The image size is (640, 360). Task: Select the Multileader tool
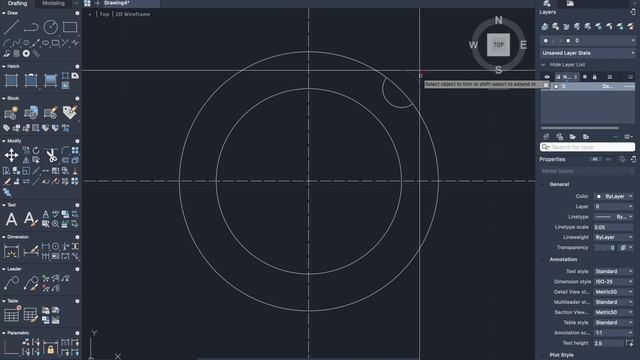pos(11,283)
